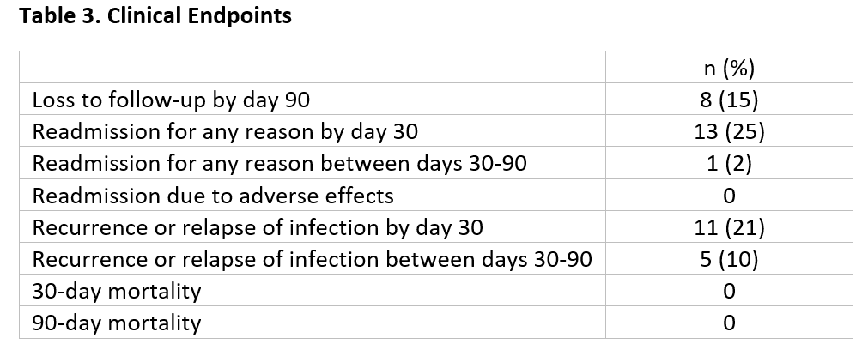Click the 0 value for 90-day mortality
Image resolution: width=868 pixels, height=356 pixels.
[729, 323]
